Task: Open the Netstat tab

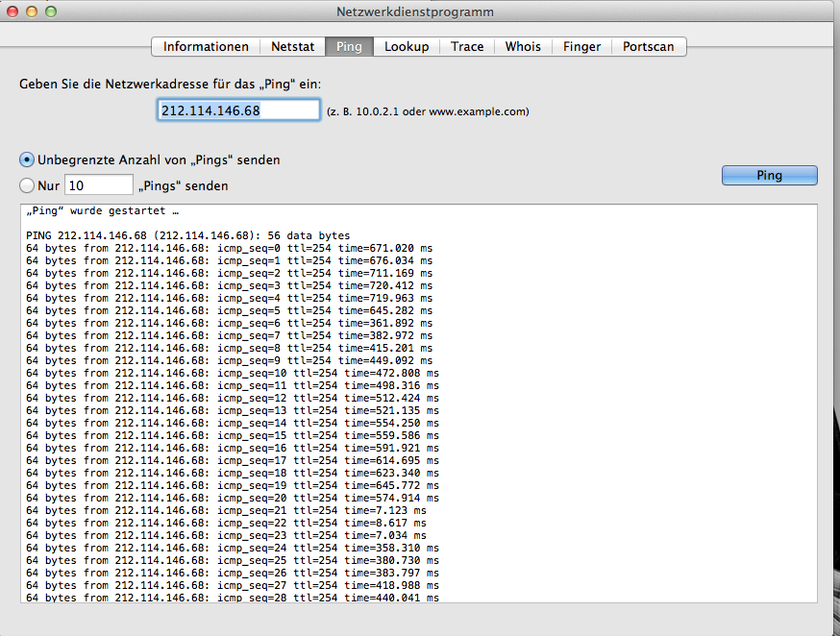Action: [x=292, y=46]
